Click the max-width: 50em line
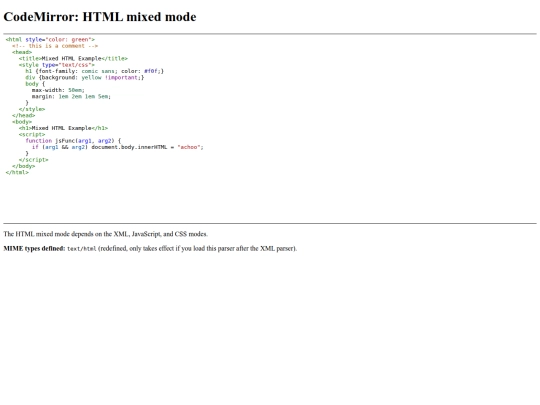Screen dimensions: 540x405 (58, 90)
